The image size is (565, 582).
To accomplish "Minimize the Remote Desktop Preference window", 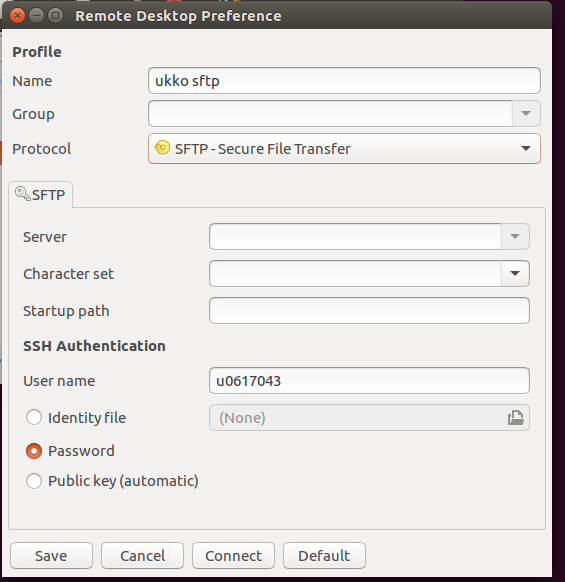I will 36,16.
